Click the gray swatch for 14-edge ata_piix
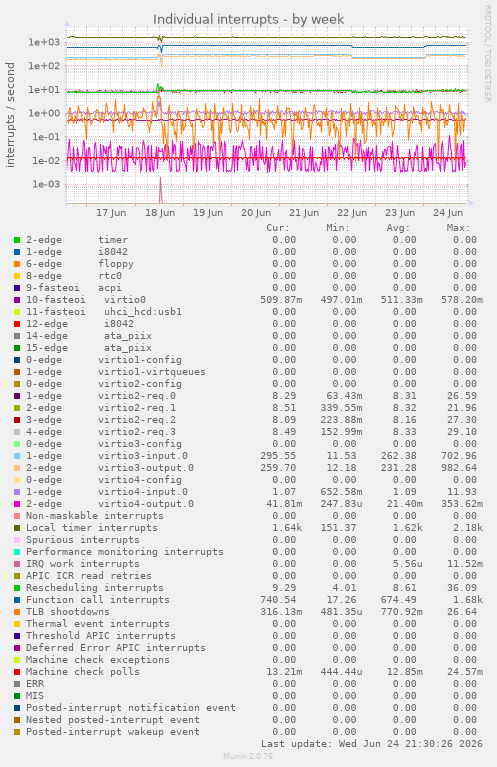497x767 pixels. point(17,336)
